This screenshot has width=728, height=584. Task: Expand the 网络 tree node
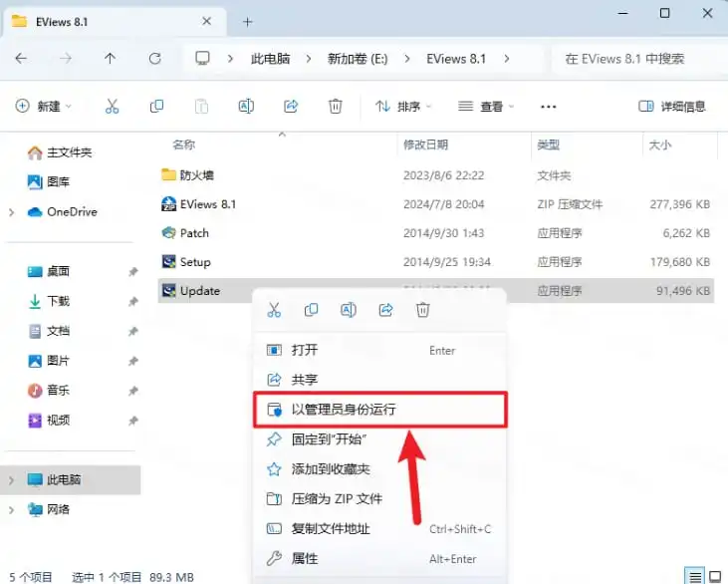tap(12, 509)
